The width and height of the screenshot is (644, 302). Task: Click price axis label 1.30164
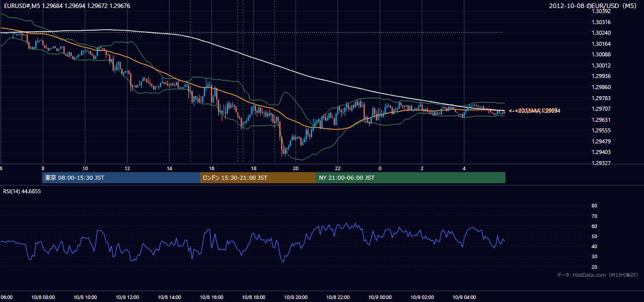(602, 44)
